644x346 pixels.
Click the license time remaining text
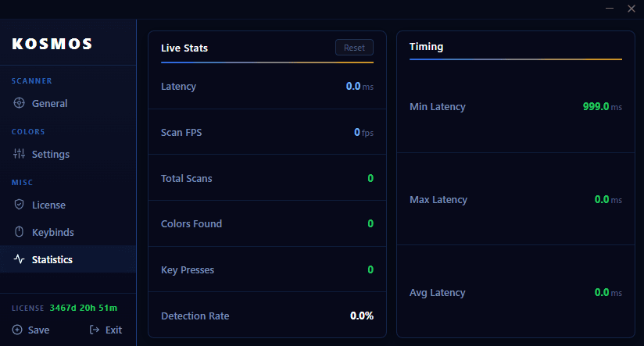click(84, 308)
